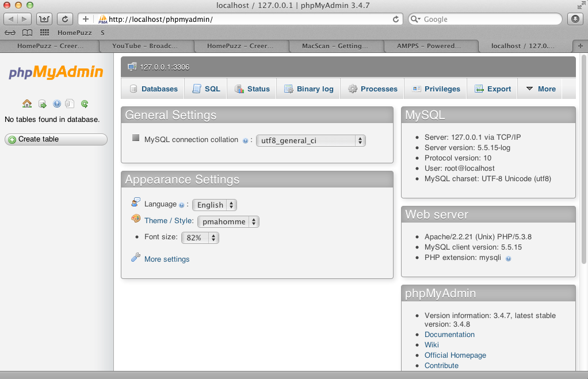The height and width of the screenshot is (379, 588).
Task: Click the HomePuzz bookmark in bookmarks bar
Action: click(x=75, y=33)
